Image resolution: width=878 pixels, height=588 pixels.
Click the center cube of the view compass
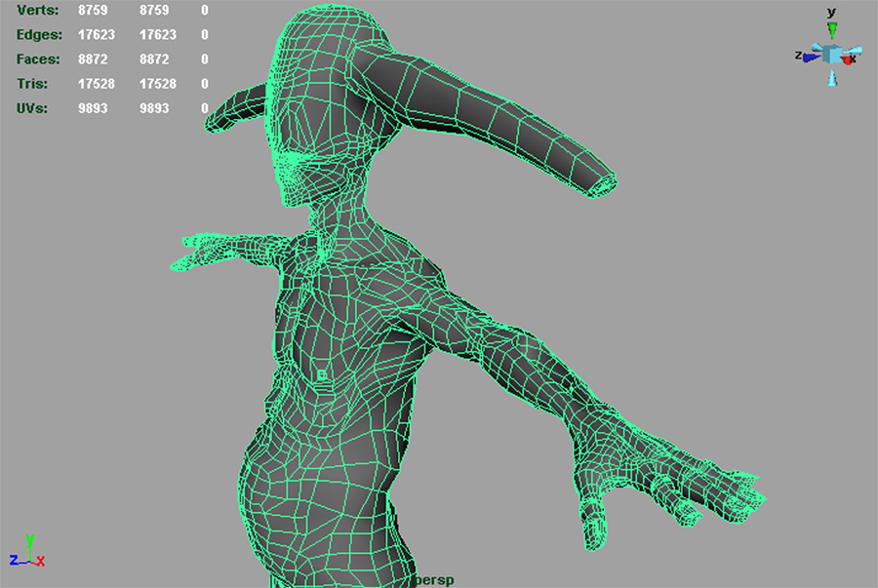(832, 54)
